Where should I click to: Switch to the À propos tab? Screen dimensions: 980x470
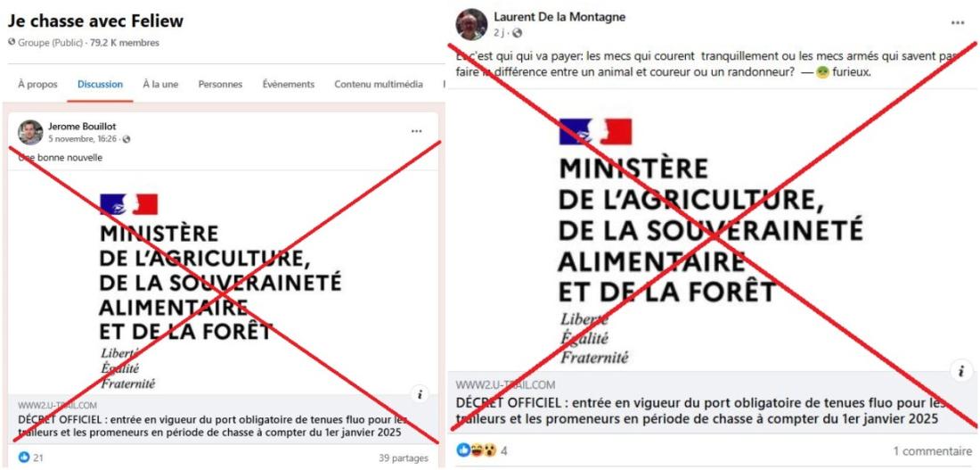(37, 85)
